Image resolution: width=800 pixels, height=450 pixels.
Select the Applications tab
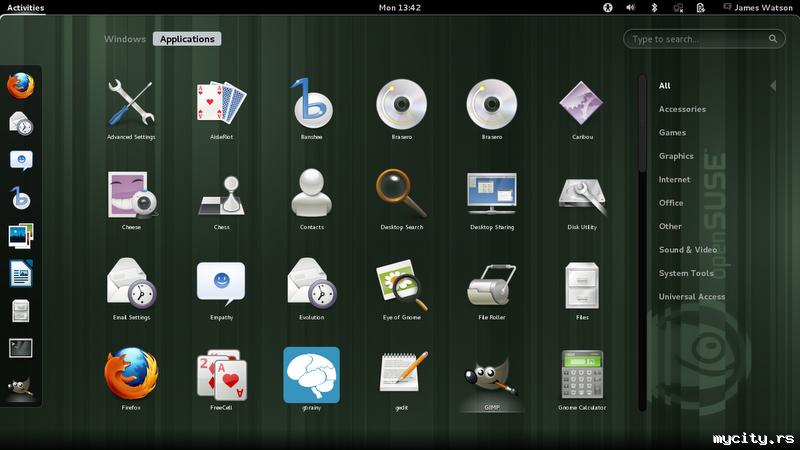[x=187, y=39]
